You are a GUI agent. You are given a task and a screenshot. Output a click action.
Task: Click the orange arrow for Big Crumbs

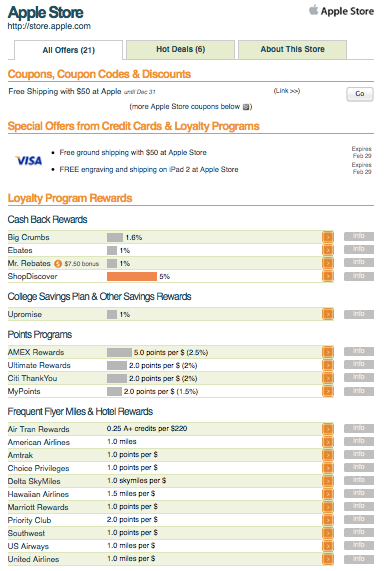[328, 237]
